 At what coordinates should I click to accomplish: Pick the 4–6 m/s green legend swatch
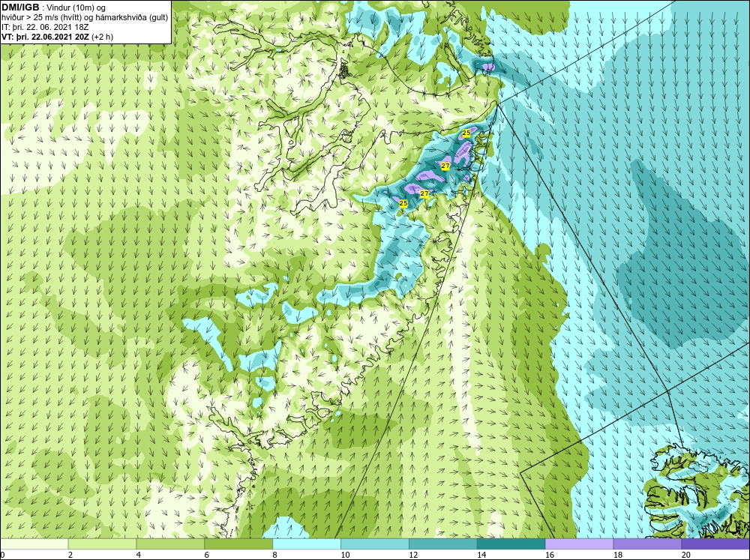point(170,544)
